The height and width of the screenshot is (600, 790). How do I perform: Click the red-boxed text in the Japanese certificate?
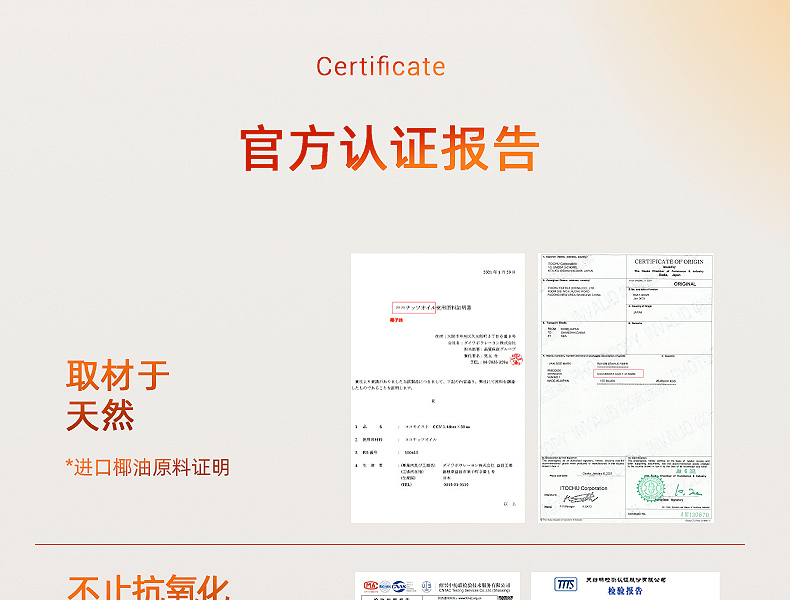(414, 307)
